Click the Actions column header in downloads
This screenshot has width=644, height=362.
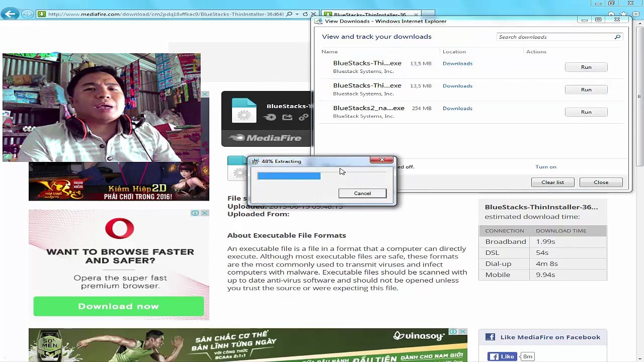(536, 52)
